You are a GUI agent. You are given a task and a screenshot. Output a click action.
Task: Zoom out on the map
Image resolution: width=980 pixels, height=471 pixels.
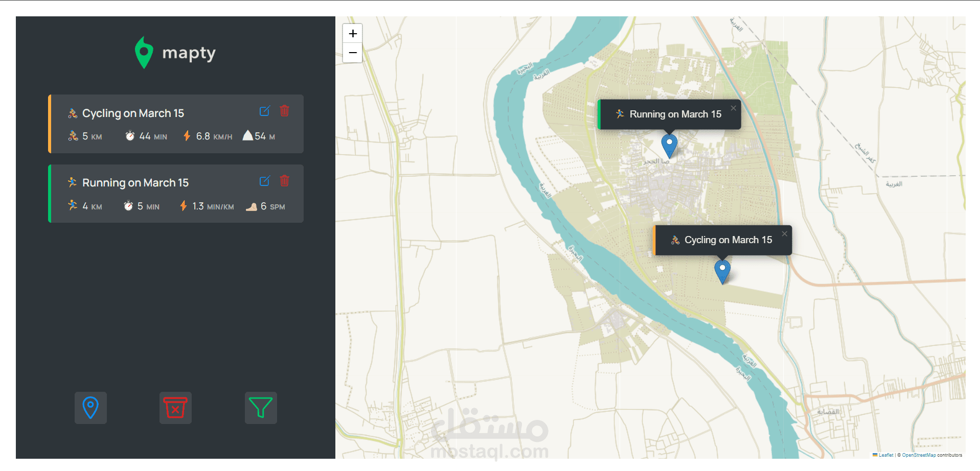point(353,53)
